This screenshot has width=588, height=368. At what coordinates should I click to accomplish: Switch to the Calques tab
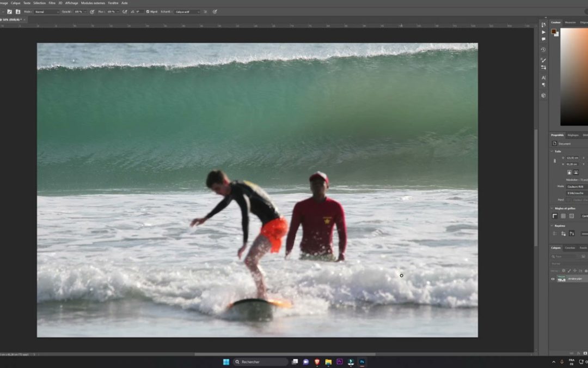556,248
